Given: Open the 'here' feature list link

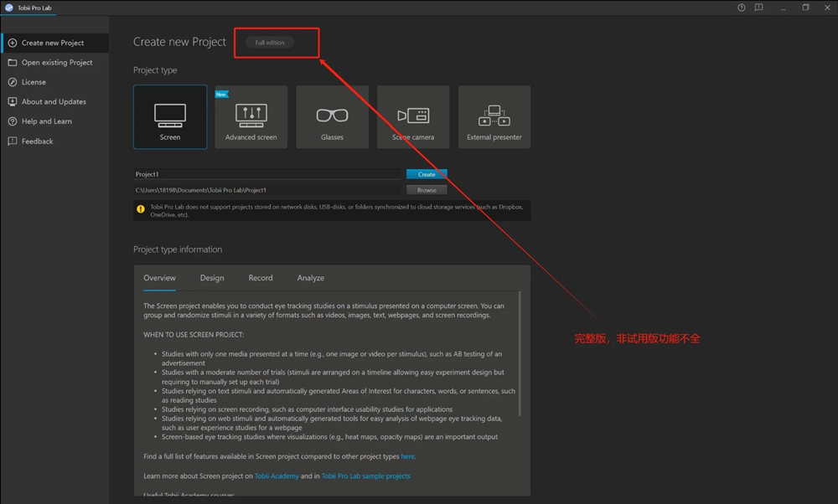Looking at the screenshot, I should coord(408,456).
